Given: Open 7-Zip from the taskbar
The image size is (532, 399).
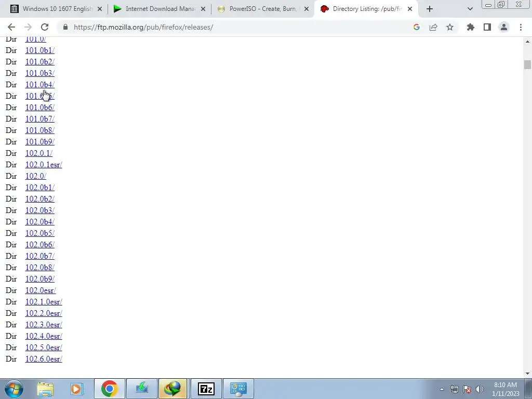Looking at the screenshot, I should coord(206,389).
